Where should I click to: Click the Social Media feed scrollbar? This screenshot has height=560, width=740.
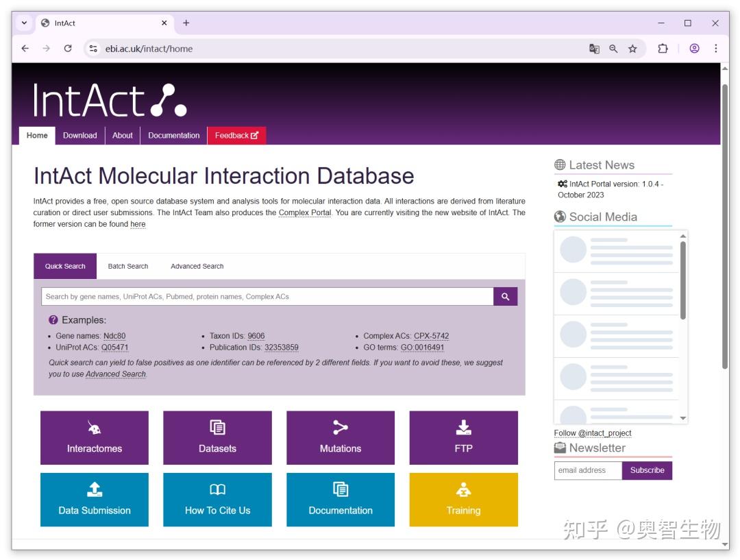[683, 280]
